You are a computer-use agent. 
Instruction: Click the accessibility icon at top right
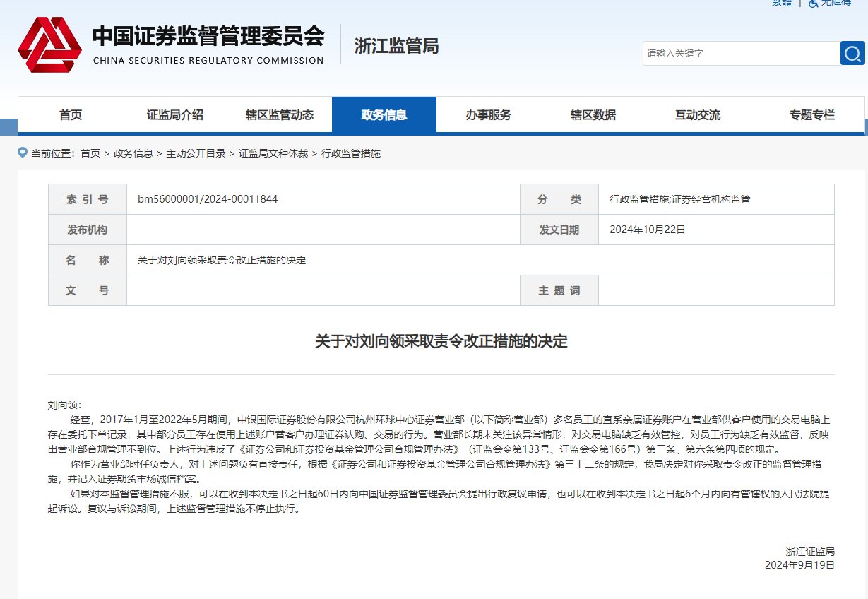point(813,4)
